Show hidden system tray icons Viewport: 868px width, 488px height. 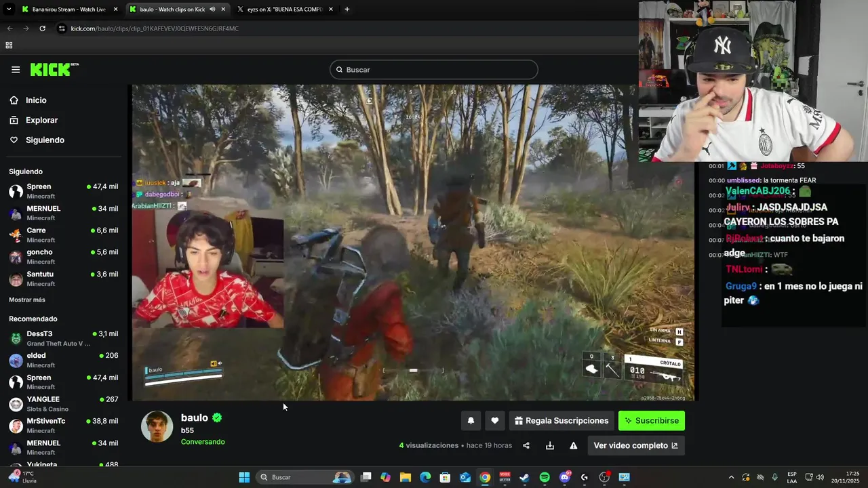click(731, 477)
